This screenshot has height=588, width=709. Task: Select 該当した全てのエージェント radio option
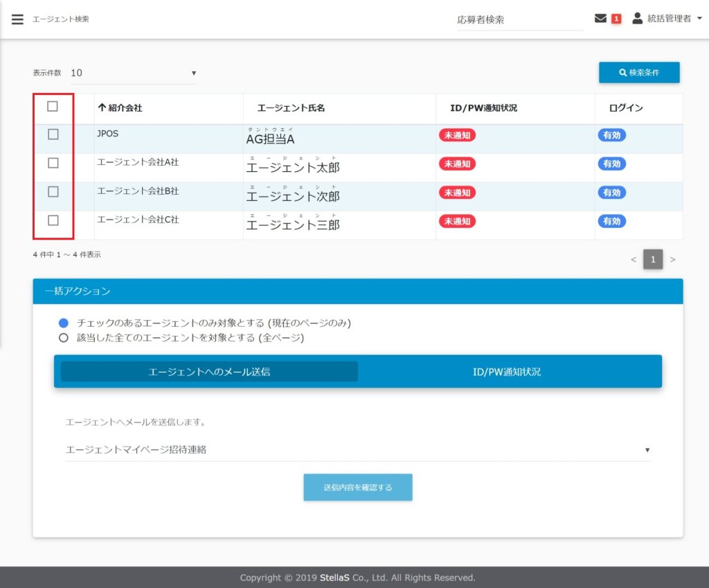coord(64,338)
